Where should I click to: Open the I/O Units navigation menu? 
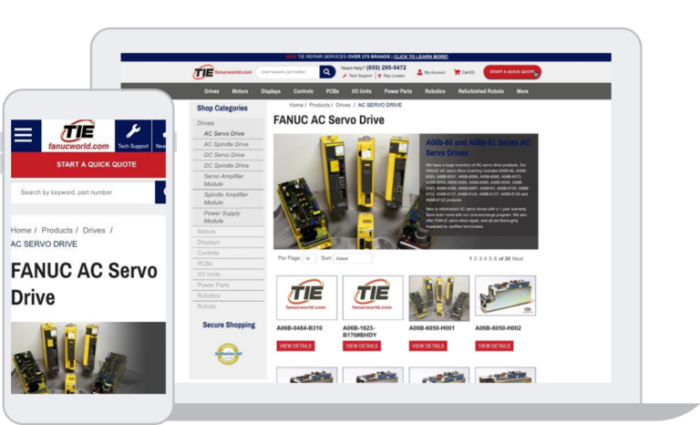pos(361,91)
